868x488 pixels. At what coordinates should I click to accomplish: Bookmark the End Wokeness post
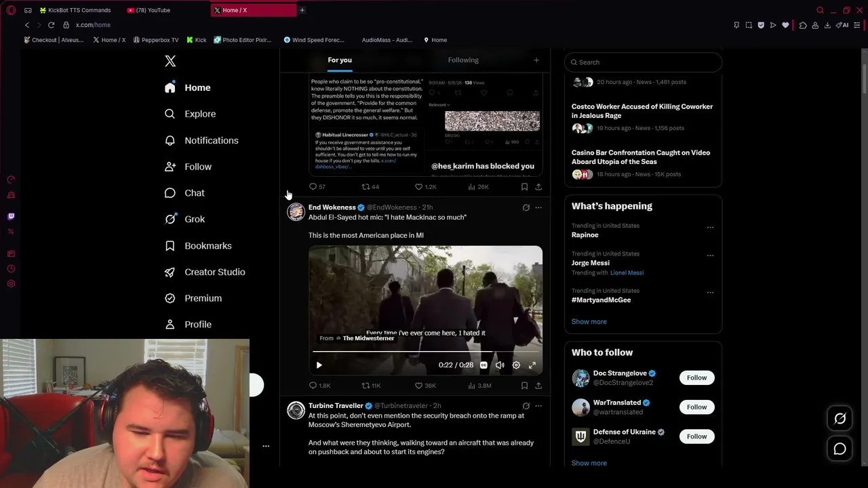click(524, 386)
